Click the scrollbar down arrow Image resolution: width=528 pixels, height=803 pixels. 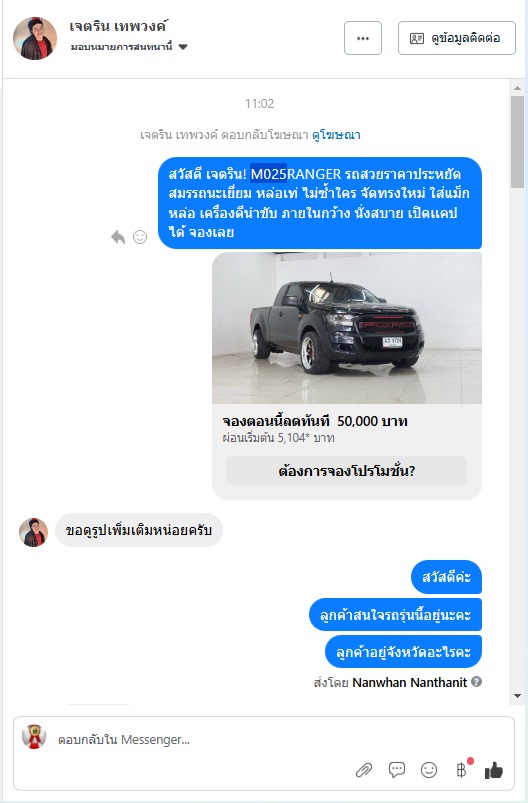517,696
